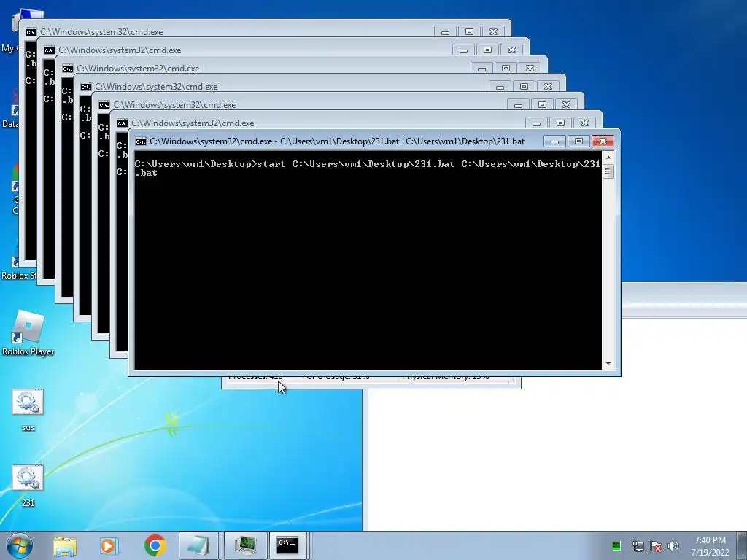Click scroll-up arrow in front cmd window
Image resolution: width=747 pixels, height=560 pixels.
(x=608, y=157)
